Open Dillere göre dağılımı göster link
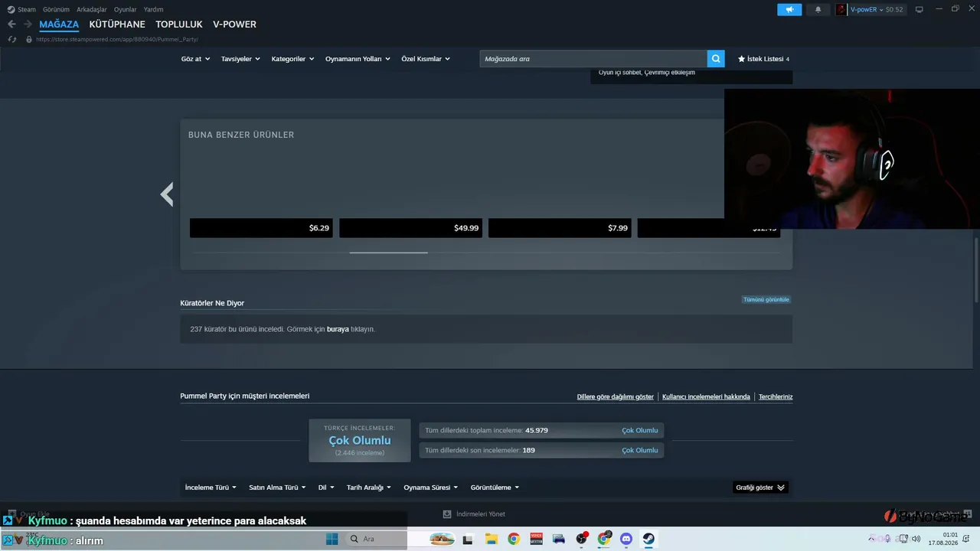980x551 pixels. point(616,397)
